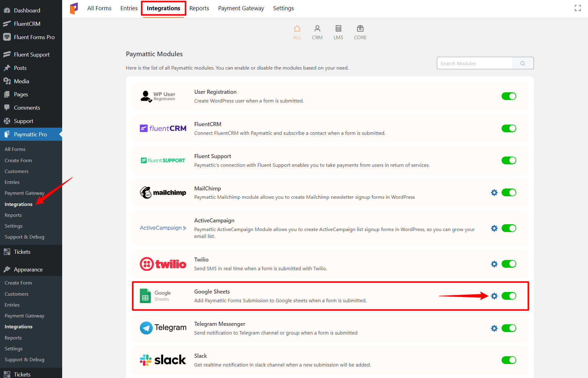Screen dimensions: 588x378
Task: Focus the Search Modules input field
Action: (x=475, y=63)
